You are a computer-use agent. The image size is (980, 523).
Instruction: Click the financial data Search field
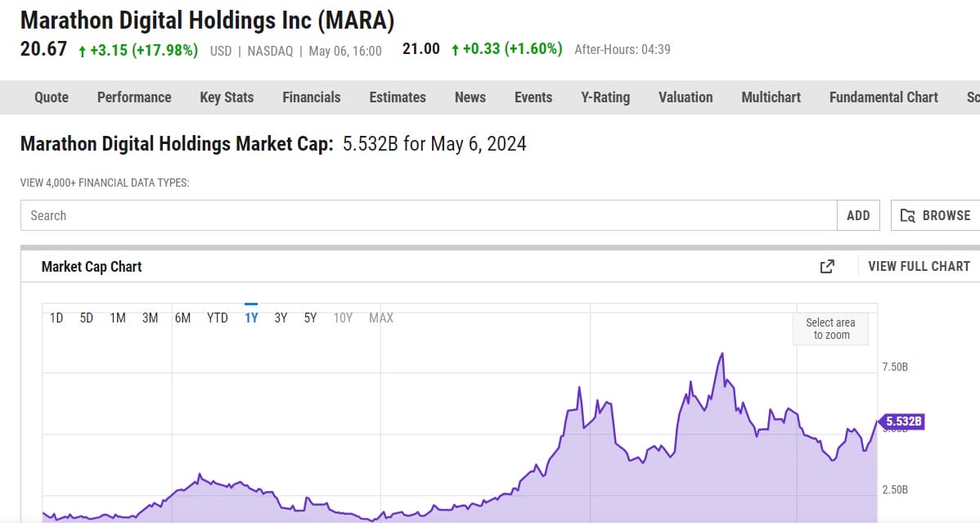tap(409, 215)
